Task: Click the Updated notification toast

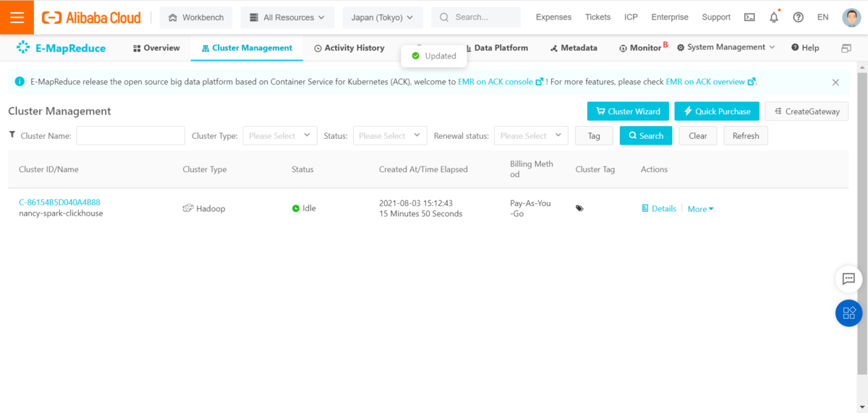Action: tap(434, 56)
